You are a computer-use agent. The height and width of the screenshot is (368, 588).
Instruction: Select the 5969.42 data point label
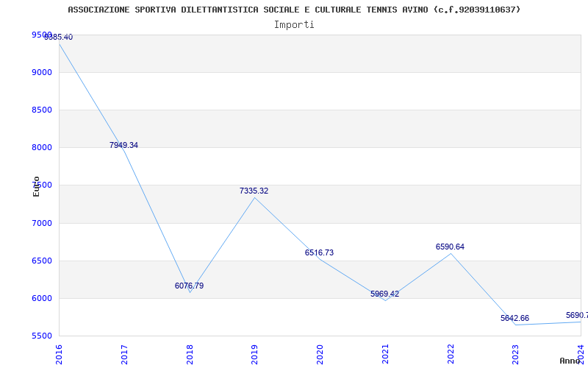tap(384, 294)
